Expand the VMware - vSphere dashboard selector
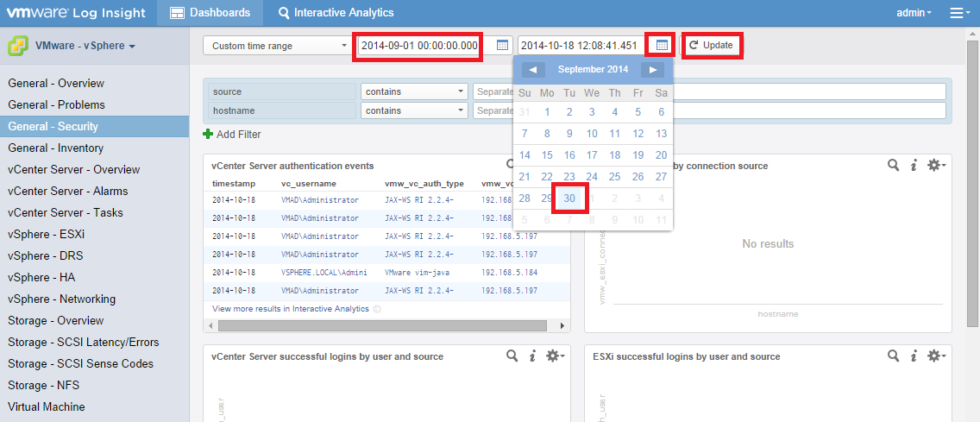 (x=85, y=46)
